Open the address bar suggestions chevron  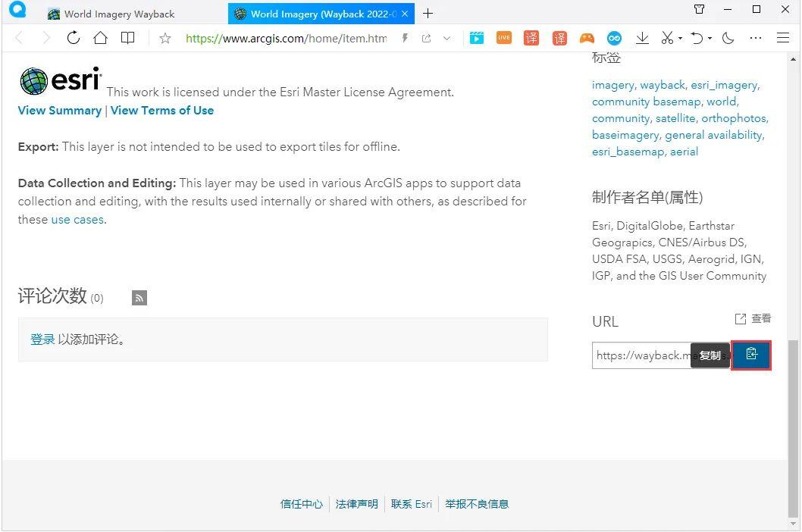point(446,37)
